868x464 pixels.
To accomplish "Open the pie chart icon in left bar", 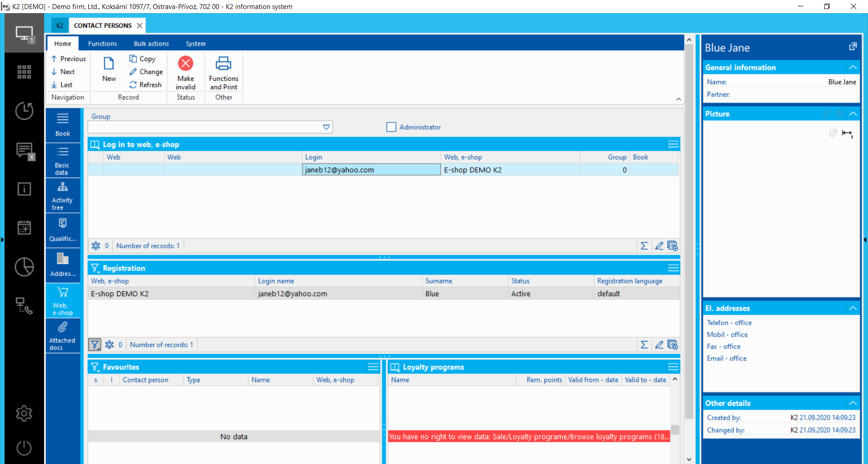I will point(24,267).
